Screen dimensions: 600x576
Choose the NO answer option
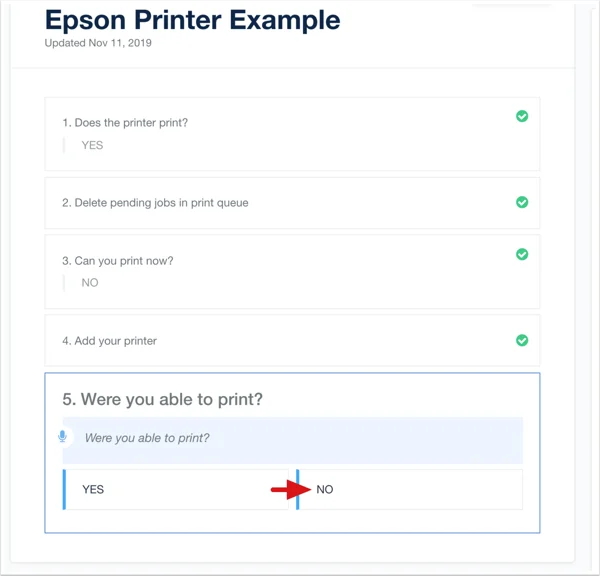coord(409,490)
